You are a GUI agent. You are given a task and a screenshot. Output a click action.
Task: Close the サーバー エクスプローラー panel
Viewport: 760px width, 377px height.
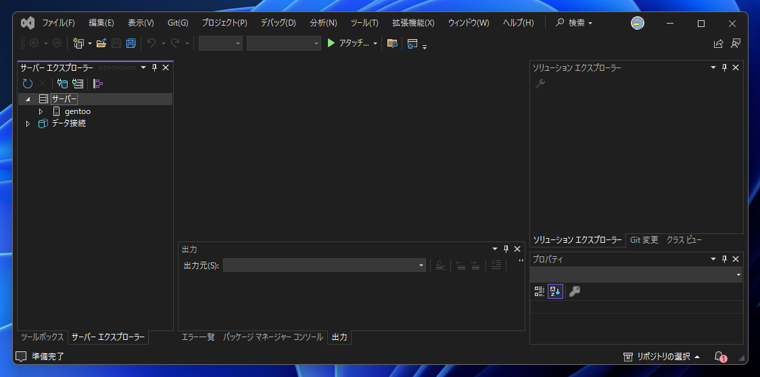166,68
